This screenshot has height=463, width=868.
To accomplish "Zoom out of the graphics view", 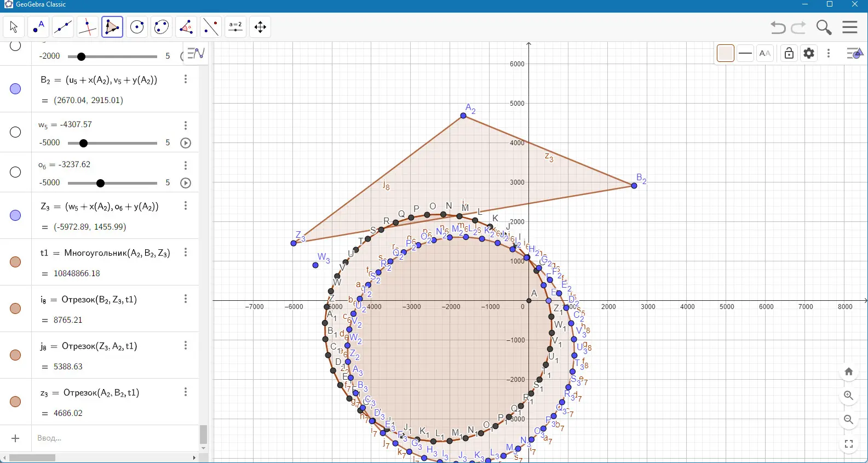I will pos(849,420).
